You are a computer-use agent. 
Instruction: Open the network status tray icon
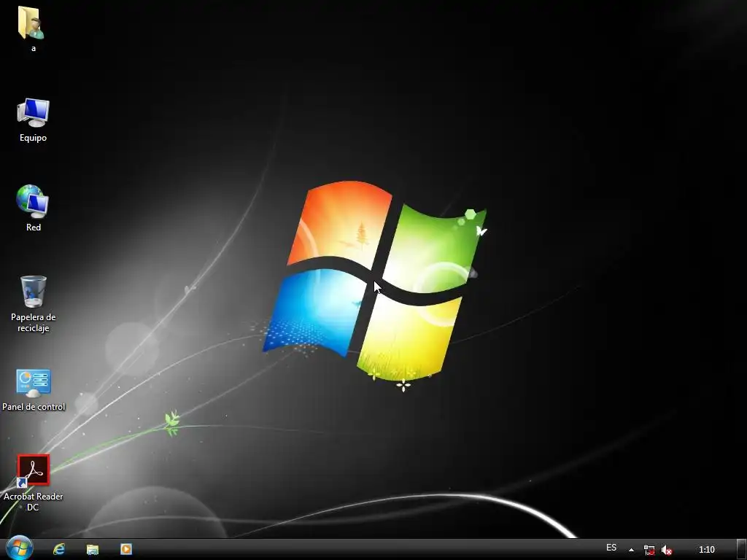coord(649,550)
